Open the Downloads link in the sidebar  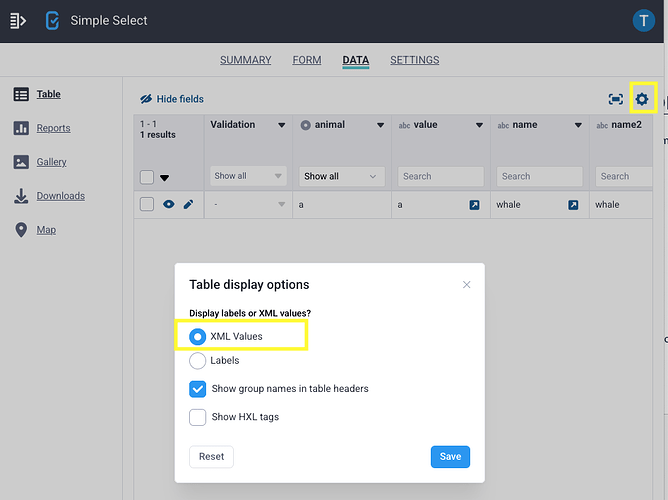point(60,196)
